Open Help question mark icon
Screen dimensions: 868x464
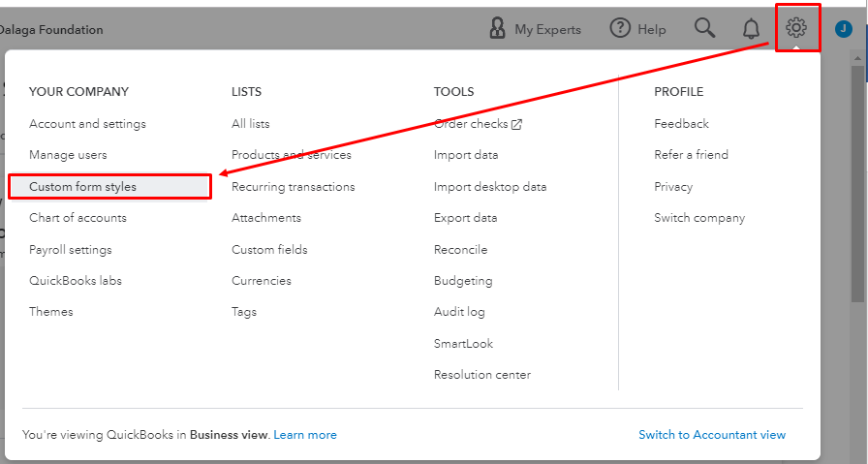click(620, 29)
